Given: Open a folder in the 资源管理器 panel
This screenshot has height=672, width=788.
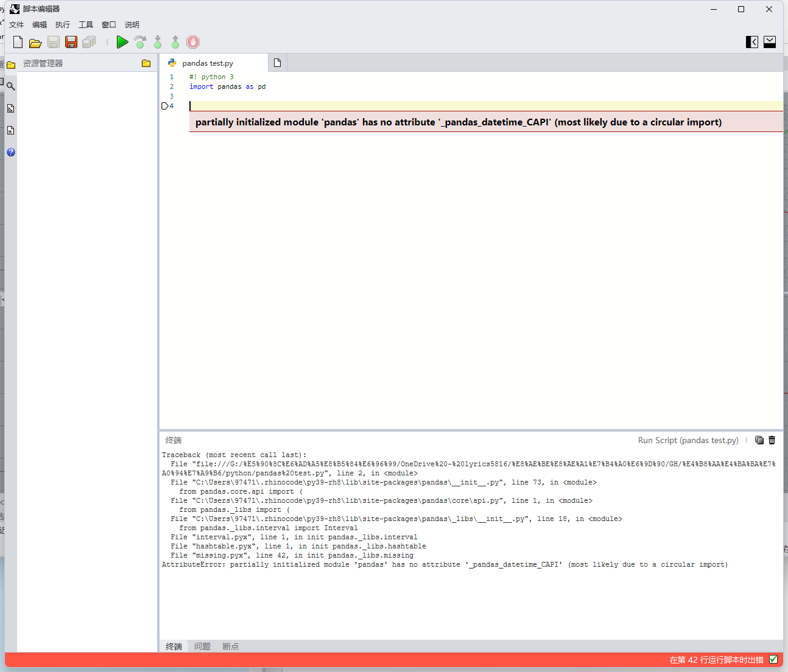Looking at the screenshot, I should coord(146,63).
